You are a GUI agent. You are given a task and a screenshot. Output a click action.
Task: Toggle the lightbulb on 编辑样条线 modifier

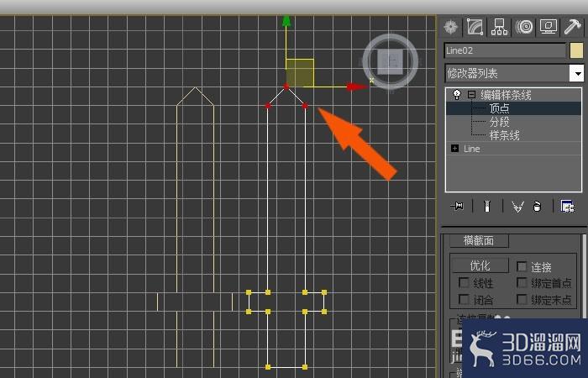[456, 94]
